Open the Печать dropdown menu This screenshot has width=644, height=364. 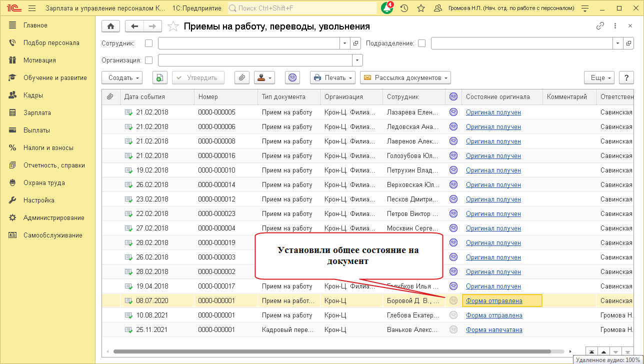[332, 77]
